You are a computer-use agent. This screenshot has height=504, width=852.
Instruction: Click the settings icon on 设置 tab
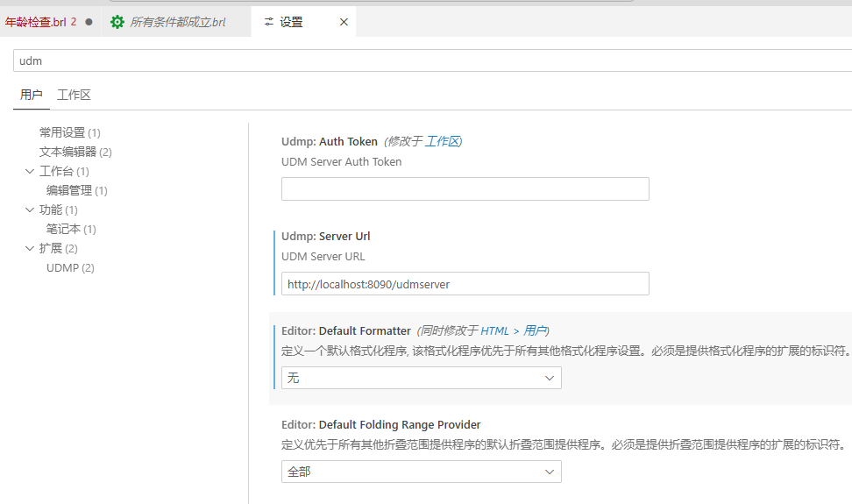coord(268,22)
